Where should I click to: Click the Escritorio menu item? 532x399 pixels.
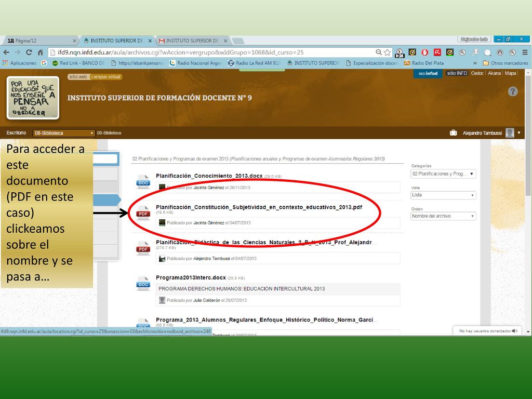16,132
